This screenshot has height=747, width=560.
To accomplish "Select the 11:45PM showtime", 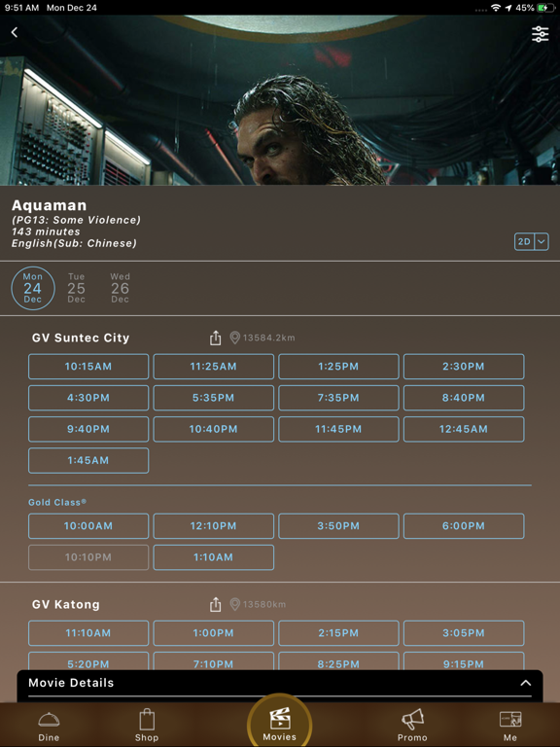I will pos(338,429).
